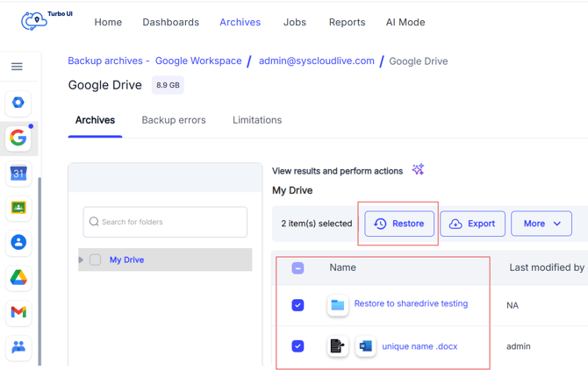This screenshot has height=370, width=588.
Task: Toggle the select-all checkbox in Name header
Action: coord(298,267)
